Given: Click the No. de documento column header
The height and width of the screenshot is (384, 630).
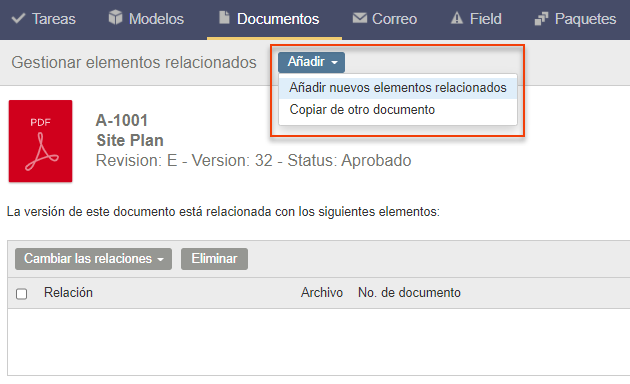Looking at the screenshot, I should (x=409, y=292).
